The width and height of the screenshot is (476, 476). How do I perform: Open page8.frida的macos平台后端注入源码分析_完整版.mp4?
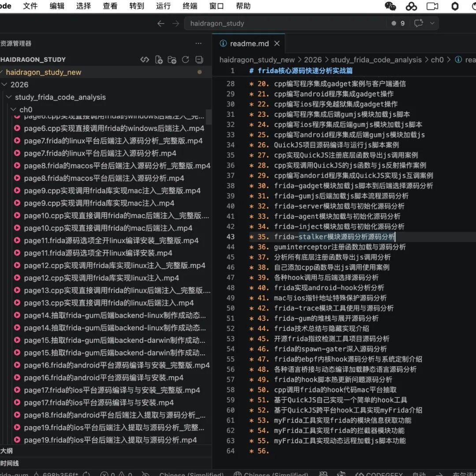[117, 165]
